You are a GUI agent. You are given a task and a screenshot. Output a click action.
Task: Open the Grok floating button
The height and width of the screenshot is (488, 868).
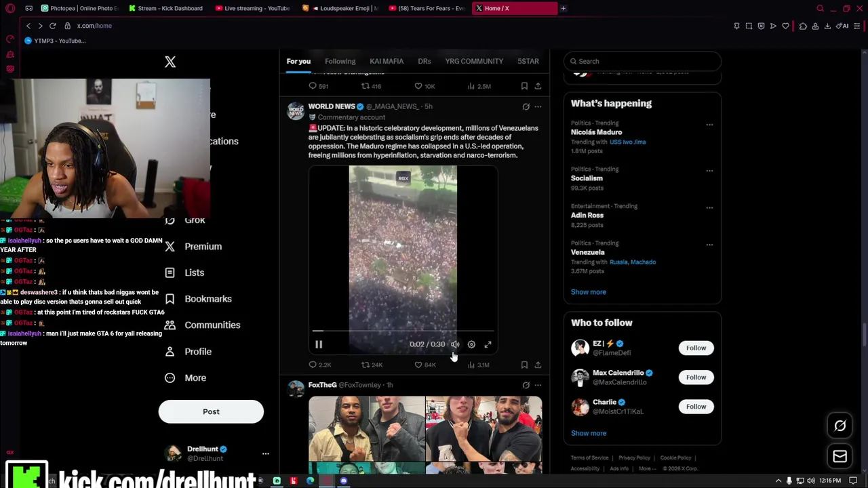[840, 426]
